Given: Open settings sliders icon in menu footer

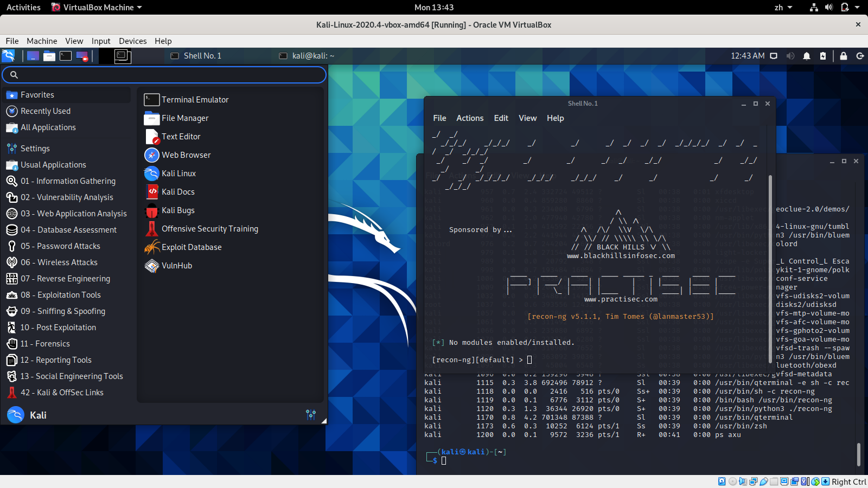Looking at the screenshot, I should pyautogui.click(x=311, y=415).
